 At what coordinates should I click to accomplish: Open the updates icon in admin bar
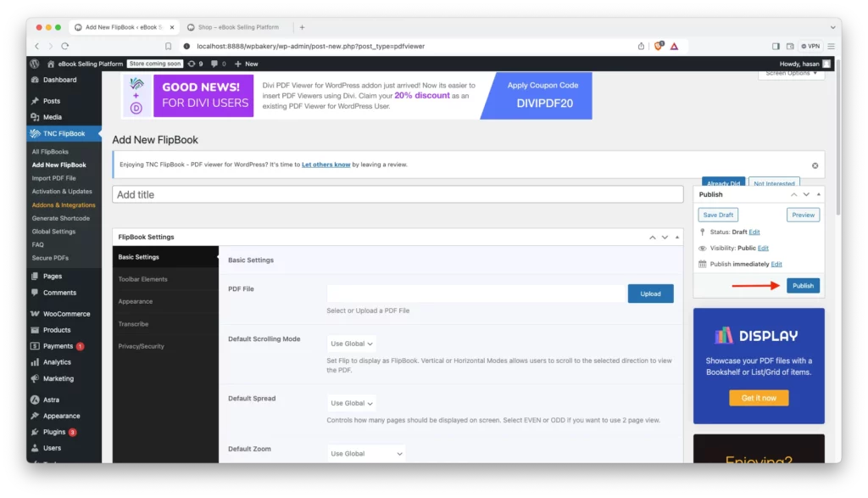pos(192,64)
